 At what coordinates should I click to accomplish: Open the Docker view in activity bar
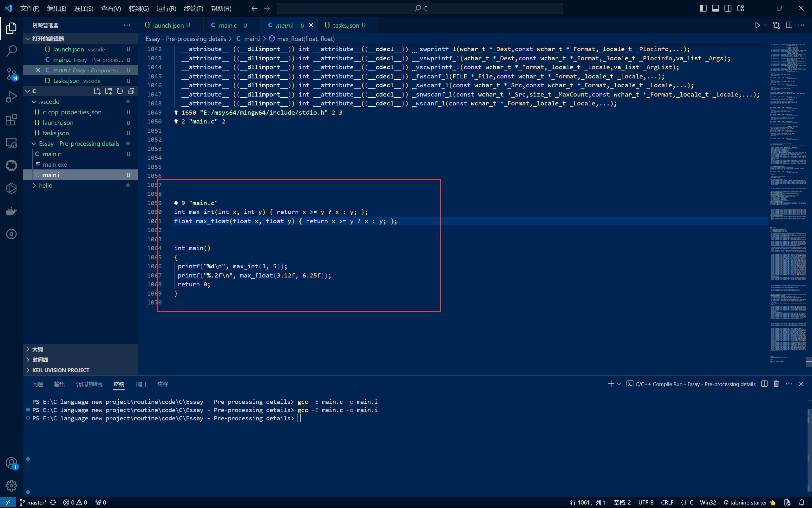[x=11, y=211]
